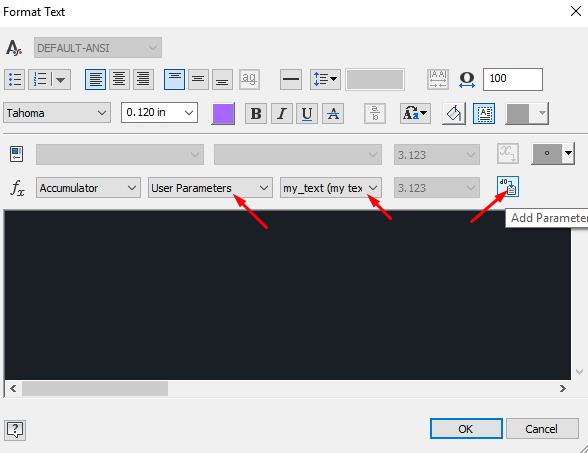Click the stretch icon
Image resolution: width=588 pixels, height=453 pixels.
[x=467, y=80]
